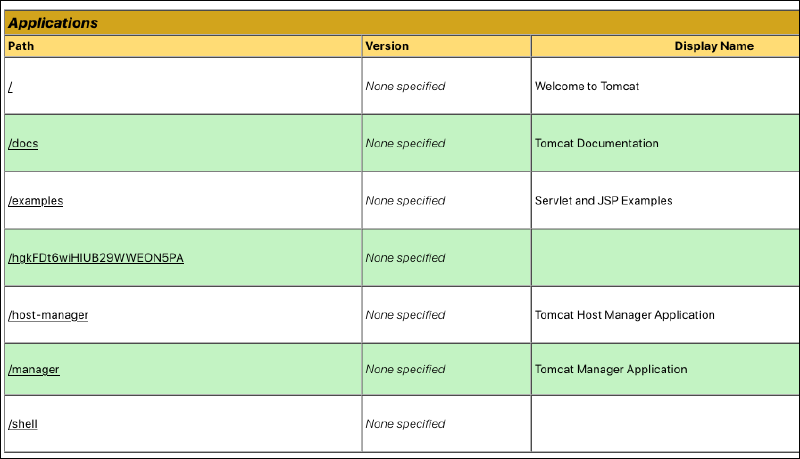Open the root / application path link
This screenshot has height=459, width=800.
10,87
